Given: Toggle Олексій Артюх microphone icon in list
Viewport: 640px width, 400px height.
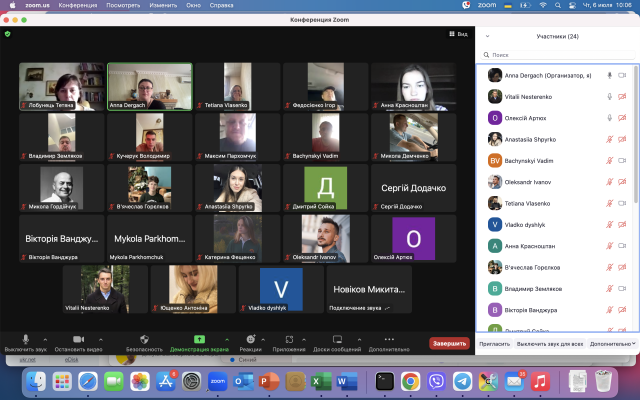Looking at the screenshot, I should click(609, 118).
